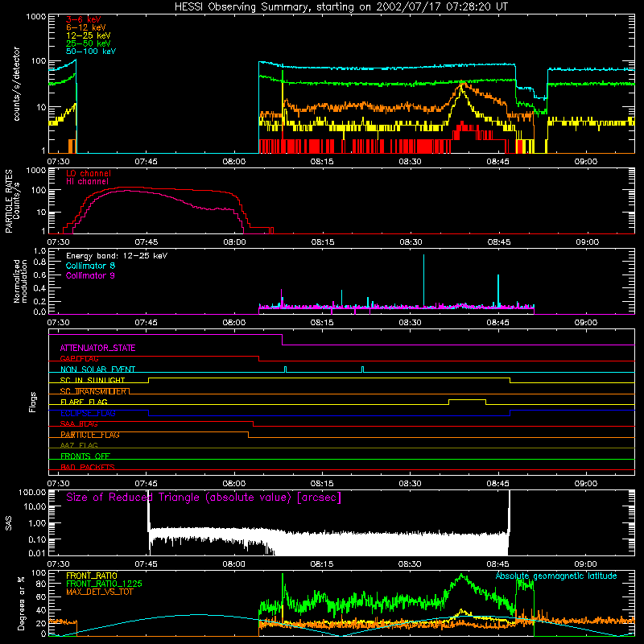
Task: Click the FLARE_FLAG label
Action: (x=84, y=402)
